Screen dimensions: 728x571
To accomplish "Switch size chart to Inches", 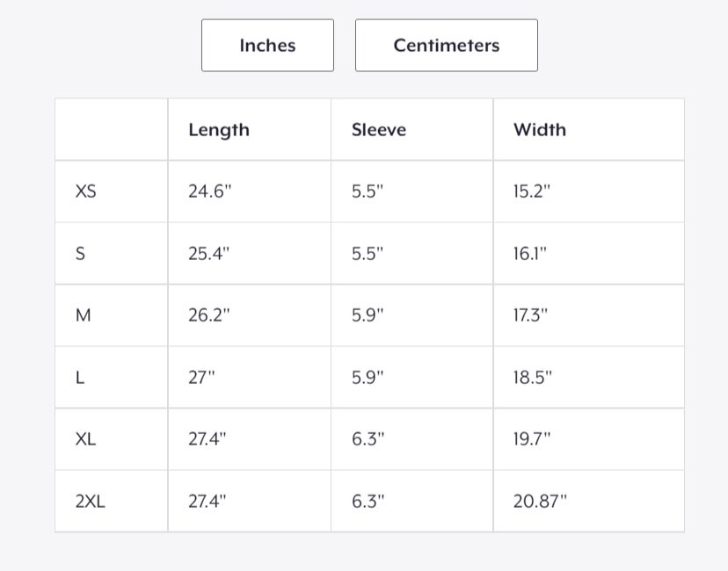I will [x=267, y=46].
